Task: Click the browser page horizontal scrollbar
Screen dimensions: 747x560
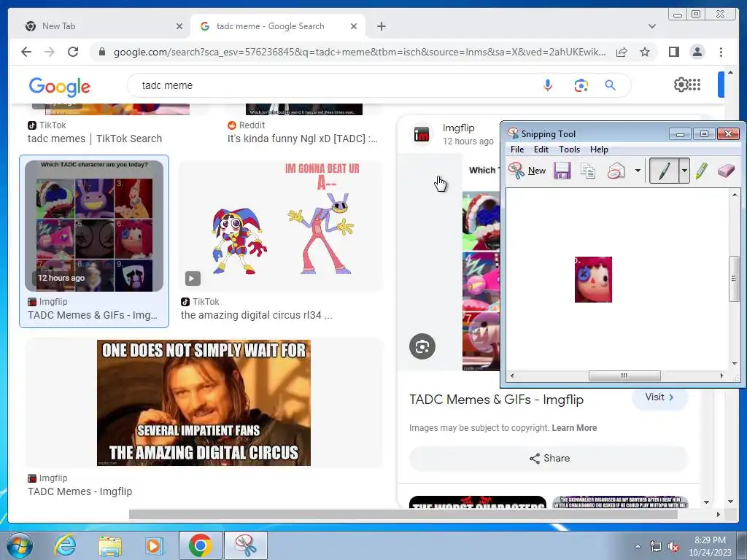Action: tap(403, 514)
